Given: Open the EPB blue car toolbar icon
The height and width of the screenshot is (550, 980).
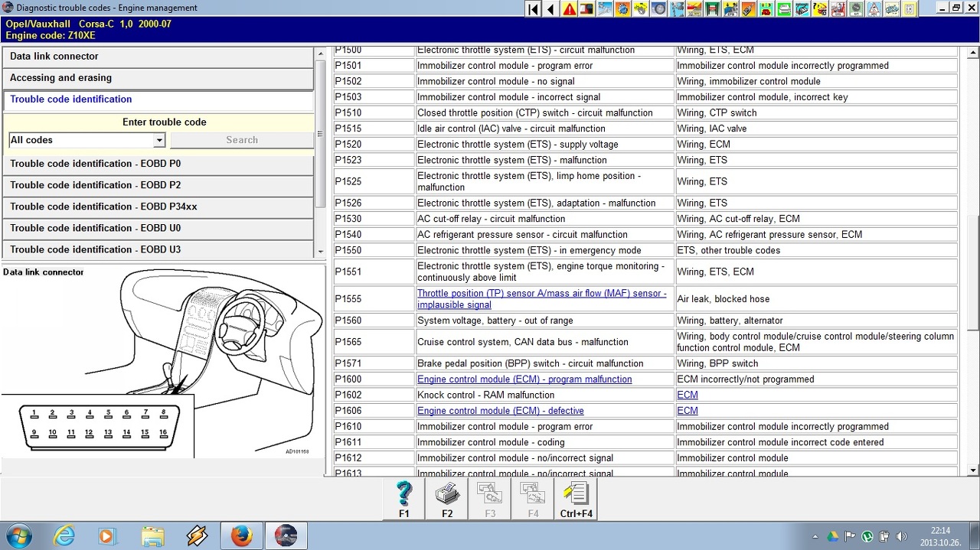Looking at the screenshot, I should [x=730, y=9].
